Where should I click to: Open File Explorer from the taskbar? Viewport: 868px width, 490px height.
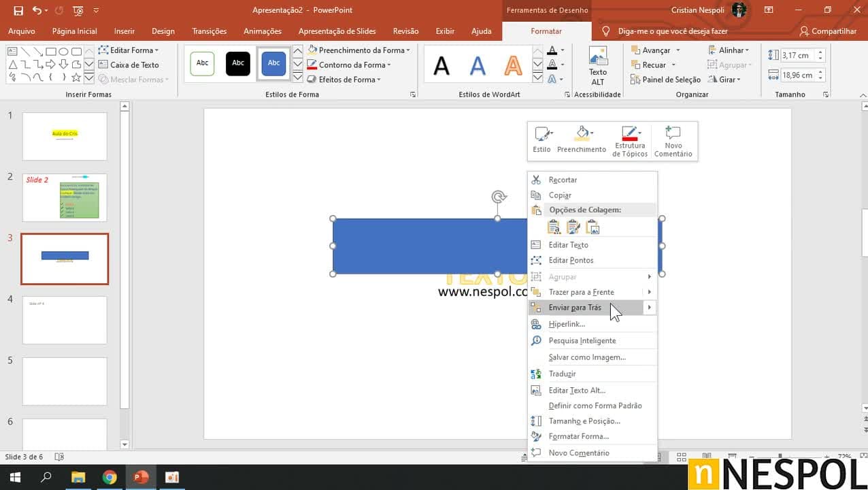(78, 477)
